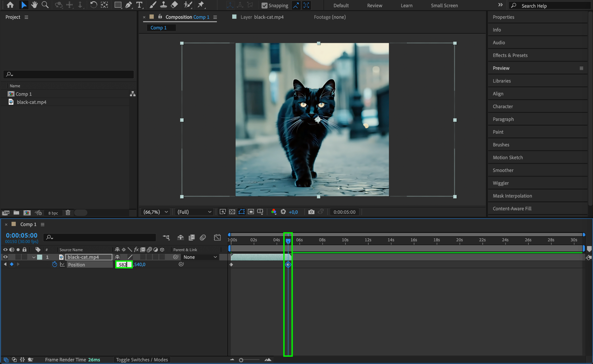Toggle the Snapping checkbox
The width and height of the screenshot is (593, 364).
[264, 5]
